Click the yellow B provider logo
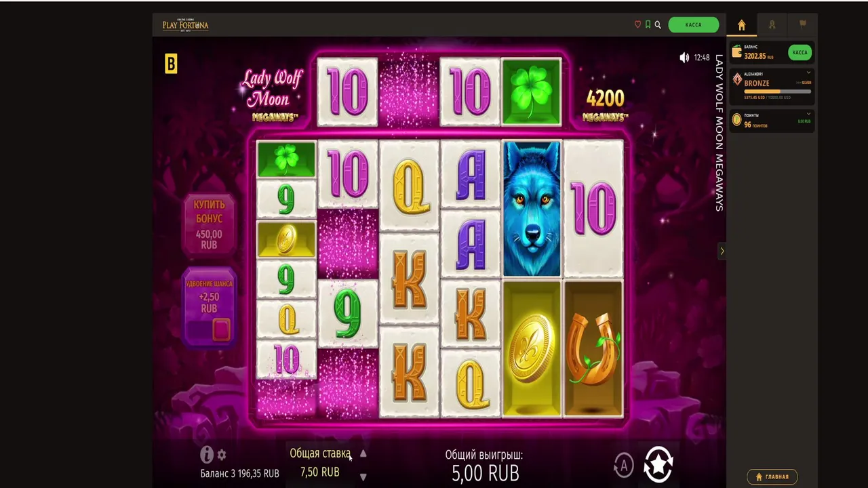 (x=171, y=64)
